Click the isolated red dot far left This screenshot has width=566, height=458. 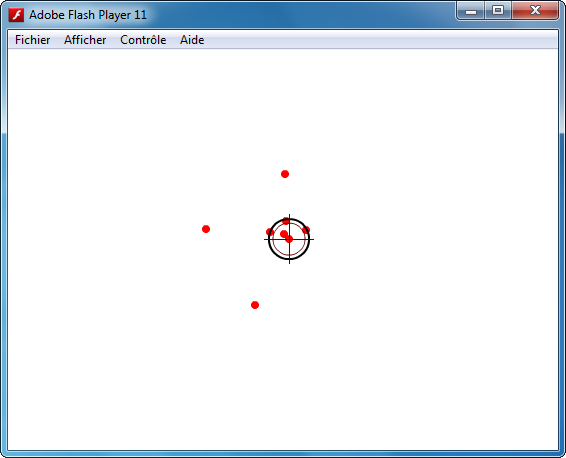(206, 229)
